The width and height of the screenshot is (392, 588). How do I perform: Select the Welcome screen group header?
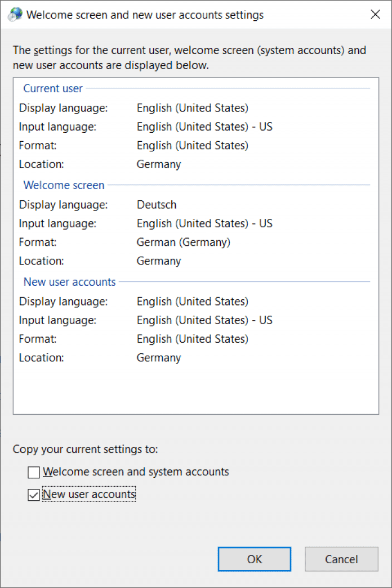point(64,185)
